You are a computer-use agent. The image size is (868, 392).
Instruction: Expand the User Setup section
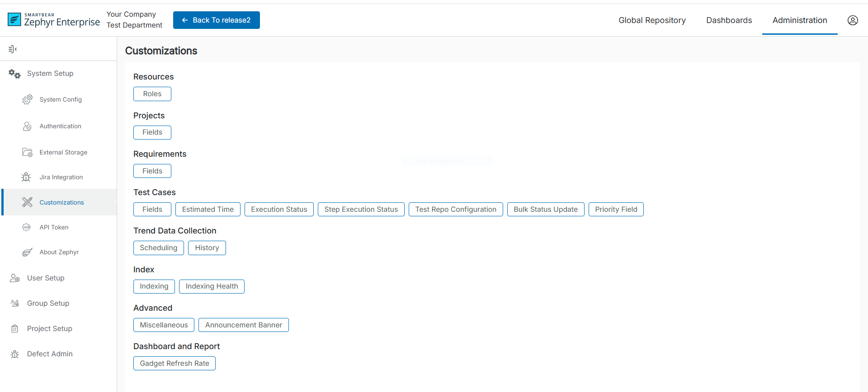46,278
